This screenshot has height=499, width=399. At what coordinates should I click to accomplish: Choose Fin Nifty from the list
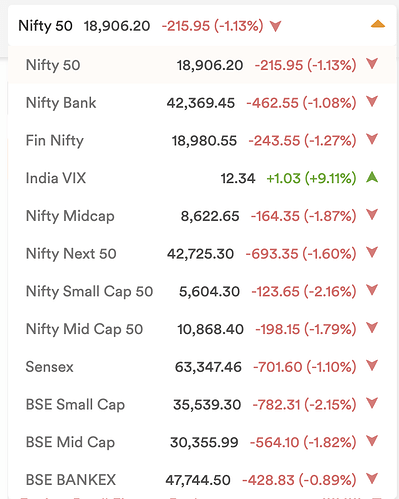click(x=202, y=140)
